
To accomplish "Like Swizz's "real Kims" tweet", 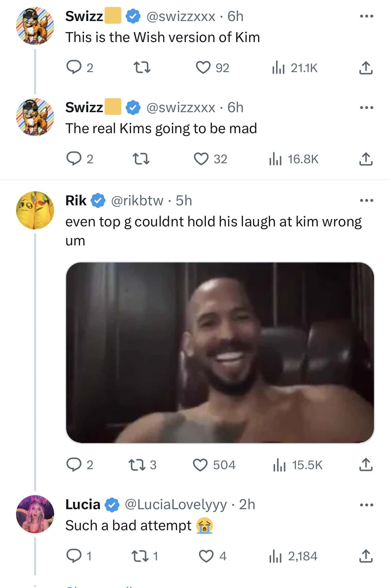I will click(202, 159).
